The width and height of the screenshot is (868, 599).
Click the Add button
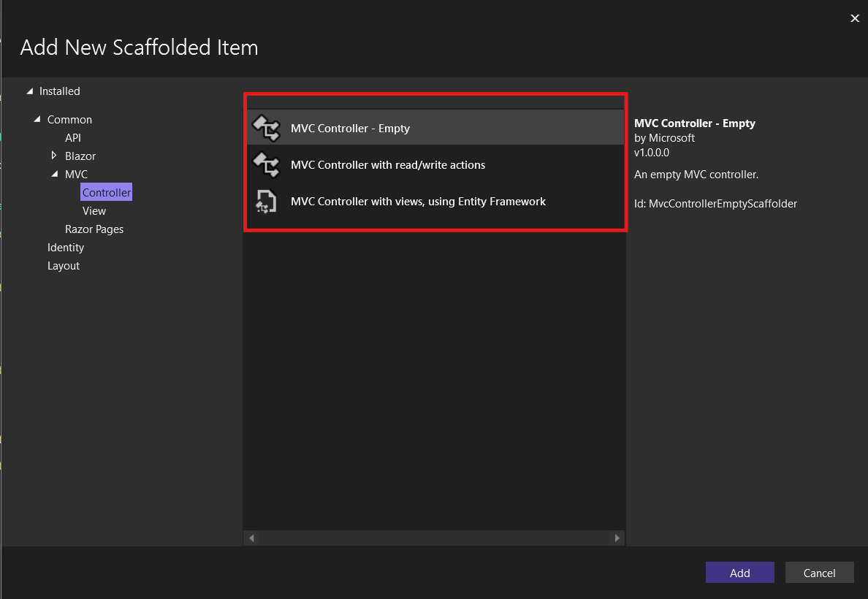tap(739, 572)
